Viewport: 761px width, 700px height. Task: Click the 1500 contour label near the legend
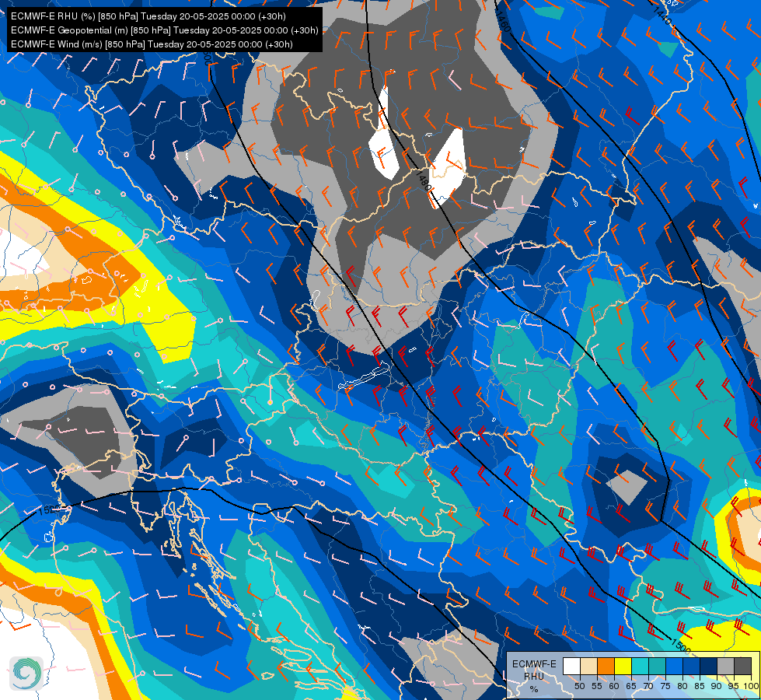pos(680,646)
